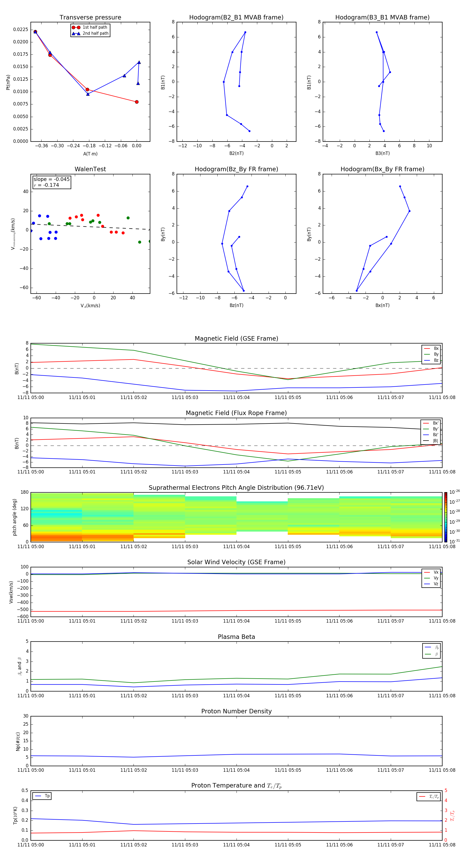Click the Suprathermal Electrons Pitch Angle Distribution title
The image size is (473, 868).
(x=236, y=488)
